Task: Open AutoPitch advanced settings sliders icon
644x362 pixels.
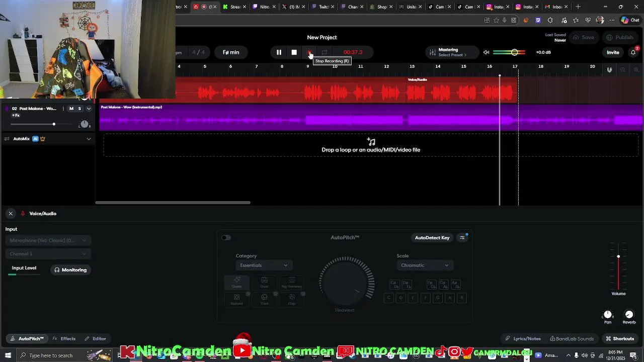Action: coord(462,238)
